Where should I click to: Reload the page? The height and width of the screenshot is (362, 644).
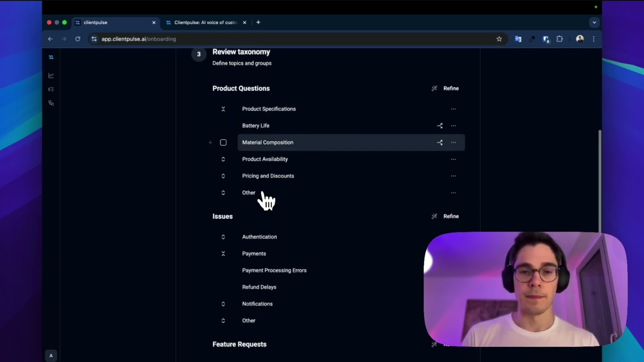click(77, 39)
